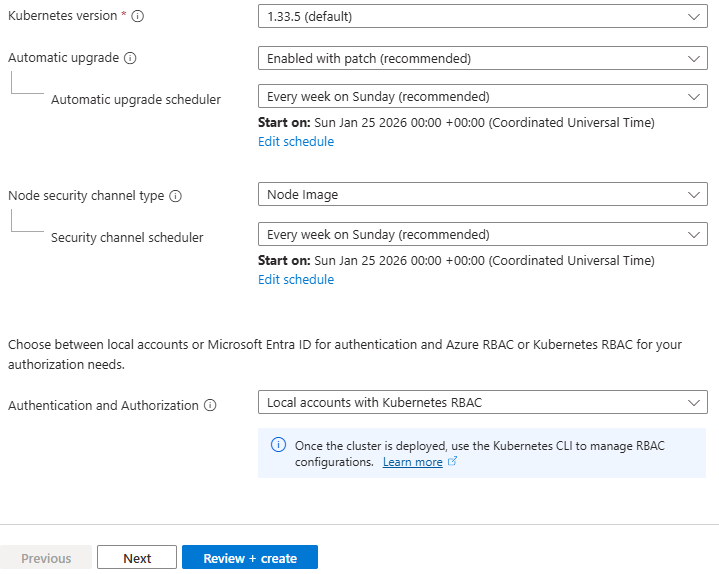The image size is (719, 574).
Task: Click the Previous button
Action: tap(46, 558)
